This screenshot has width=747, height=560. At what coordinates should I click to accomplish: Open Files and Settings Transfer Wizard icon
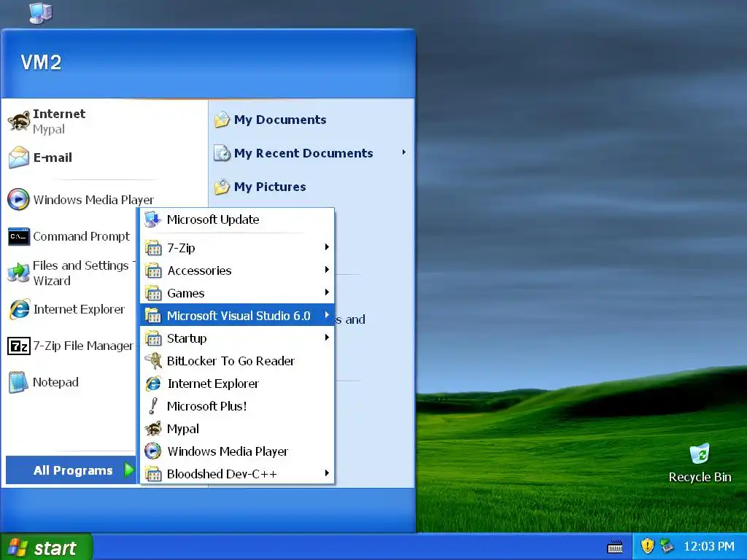click(19, 273)
